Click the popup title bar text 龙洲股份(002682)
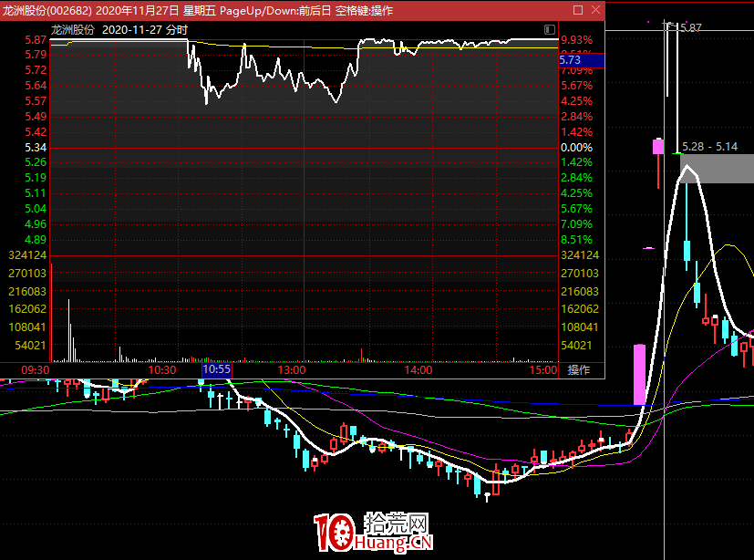Viewport: 754px width, 560px height. 47,10
